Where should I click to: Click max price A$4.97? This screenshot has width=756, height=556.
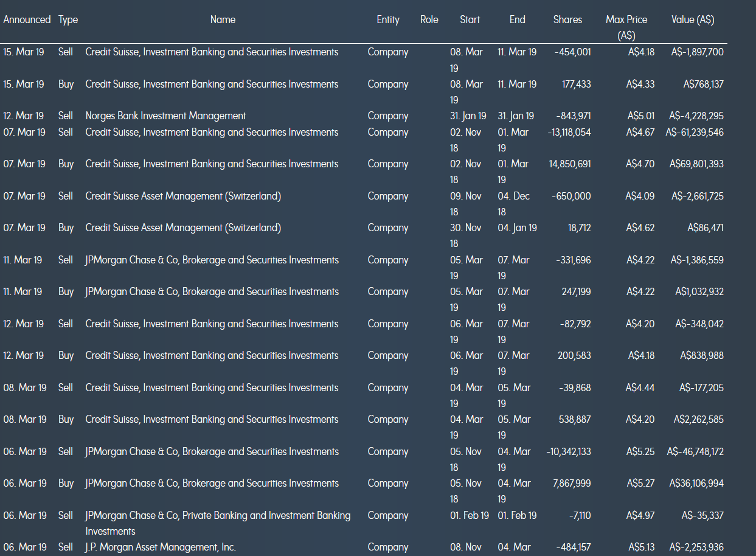pos(641,515)
